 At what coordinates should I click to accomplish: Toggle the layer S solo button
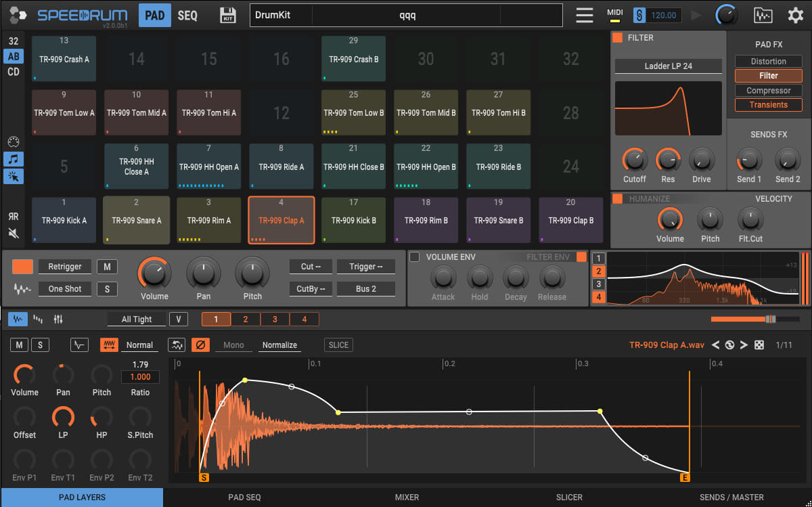coord(40,345)
